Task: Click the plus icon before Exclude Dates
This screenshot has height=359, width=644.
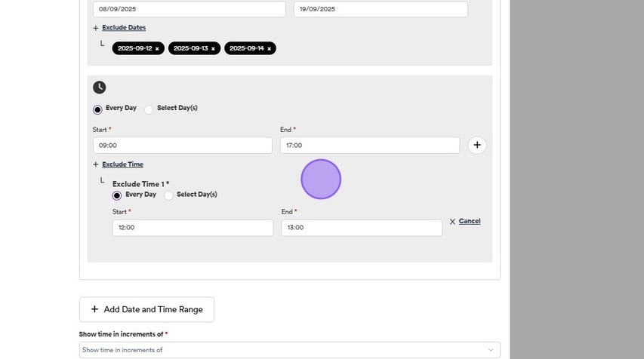Action: [96, 28]
